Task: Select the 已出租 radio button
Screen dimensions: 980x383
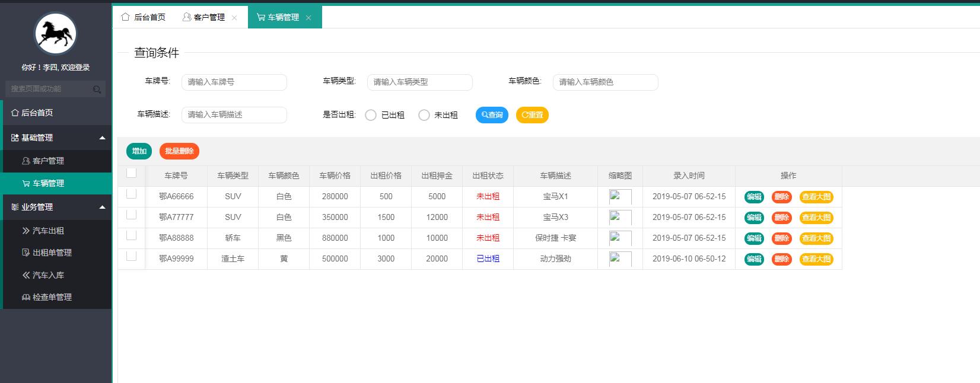Action: click(371, 115)
